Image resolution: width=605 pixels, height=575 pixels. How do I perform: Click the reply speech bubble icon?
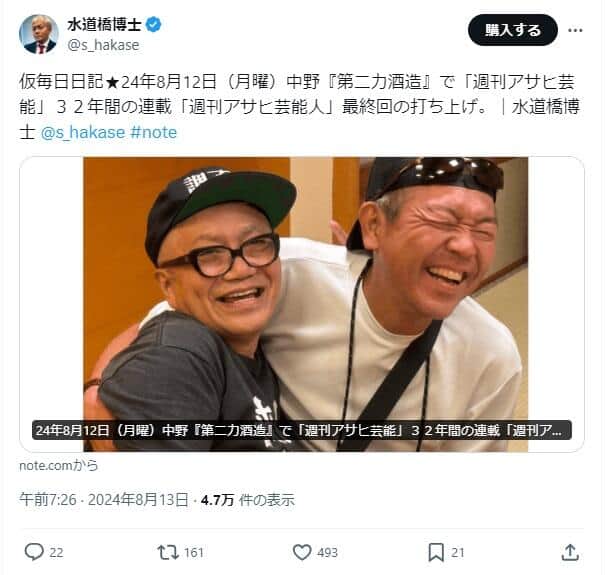[34, 552]
